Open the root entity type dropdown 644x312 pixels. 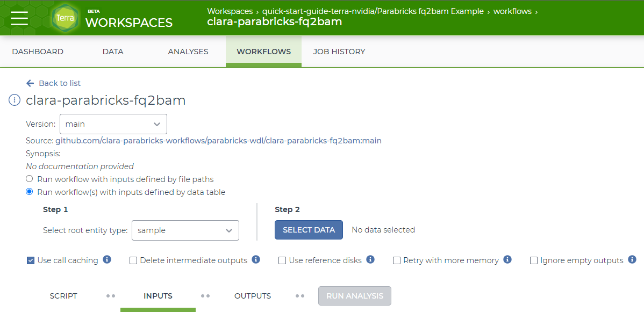tap(185, 230)
